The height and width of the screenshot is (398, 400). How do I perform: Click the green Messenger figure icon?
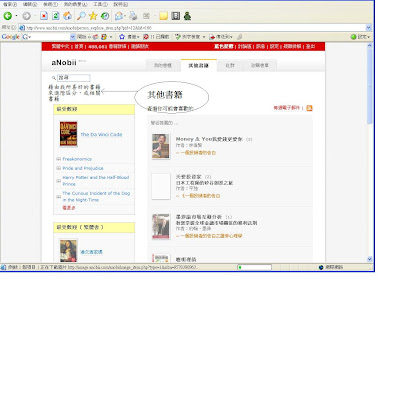click(x=187, y=16)
